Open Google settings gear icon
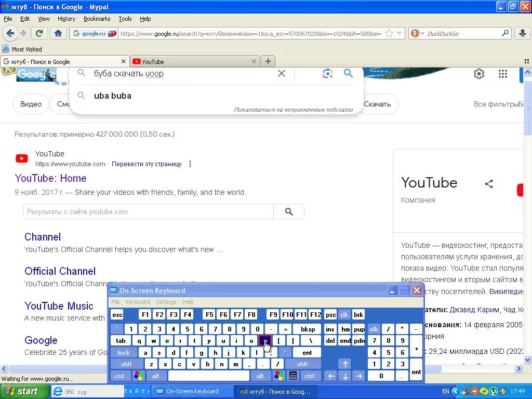The height and width of the screenshot is (399, 532). (478, 74)
